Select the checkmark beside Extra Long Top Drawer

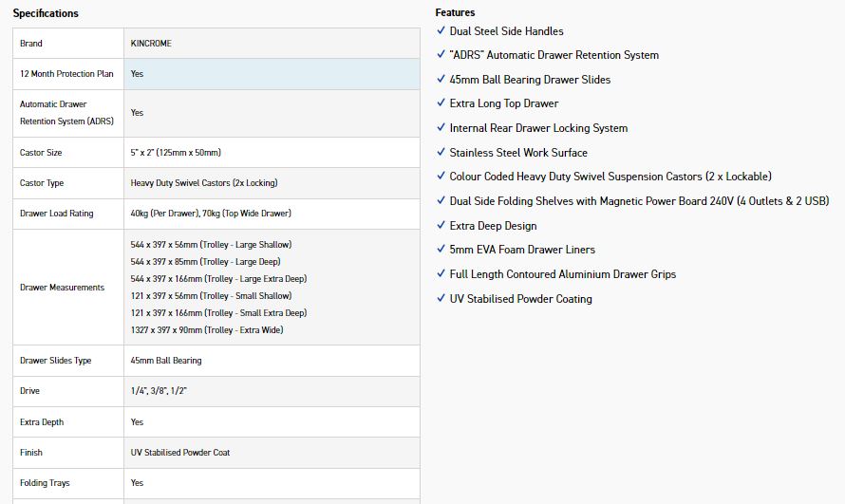point(441,103)
